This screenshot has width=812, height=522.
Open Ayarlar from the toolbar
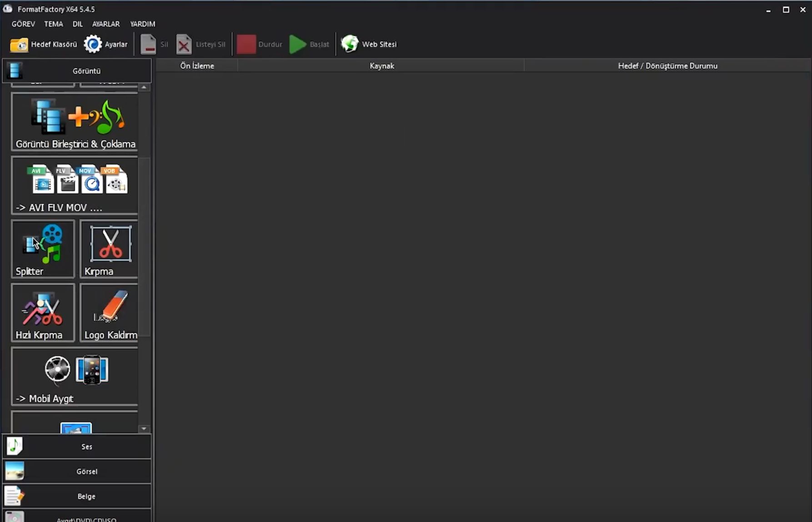pos(106,45)
